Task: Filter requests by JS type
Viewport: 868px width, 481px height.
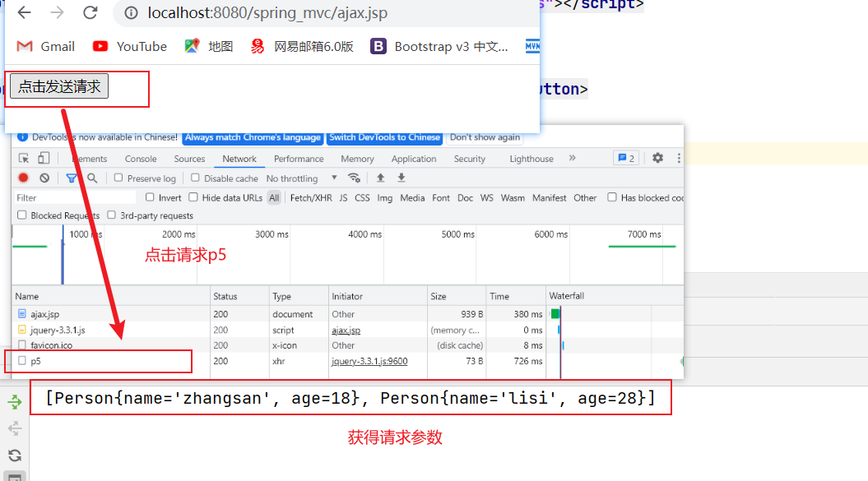Action: click(343, 197)
